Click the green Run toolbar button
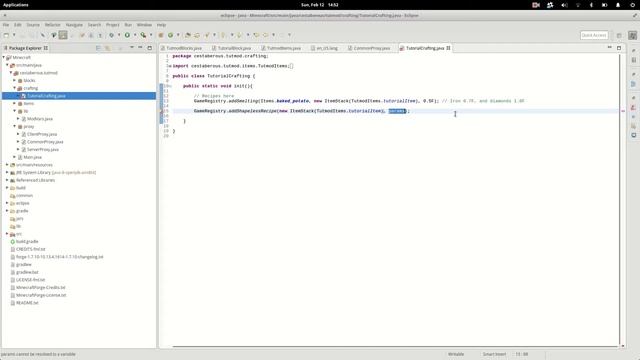 (127, 35)
